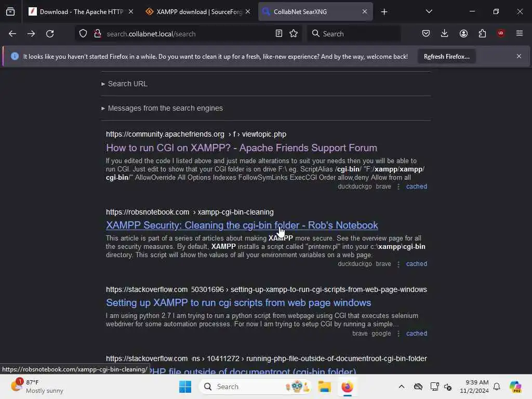
Task: Dismiss the Firefox refresh notification bar
Action: click(x=519, y=56)
